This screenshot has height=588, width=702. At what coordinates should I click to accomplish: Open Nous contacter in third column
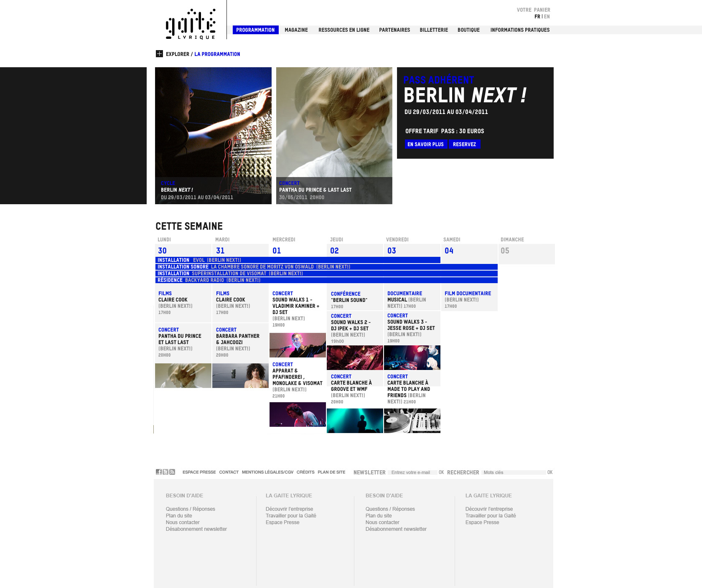382,522
